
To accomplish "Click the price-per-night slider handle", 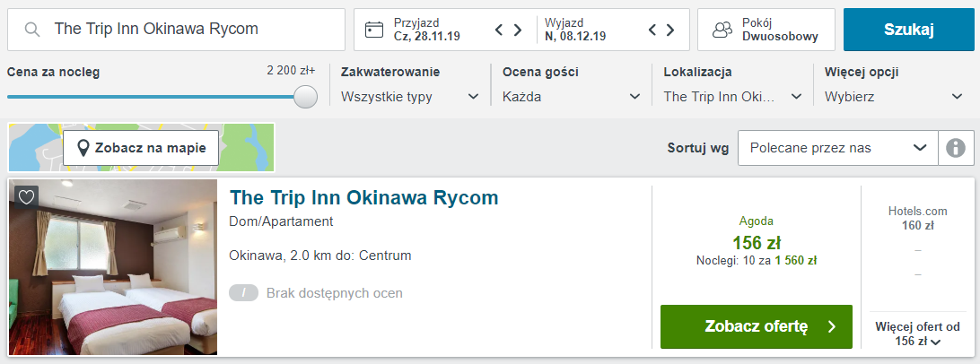I will (306, 97).
